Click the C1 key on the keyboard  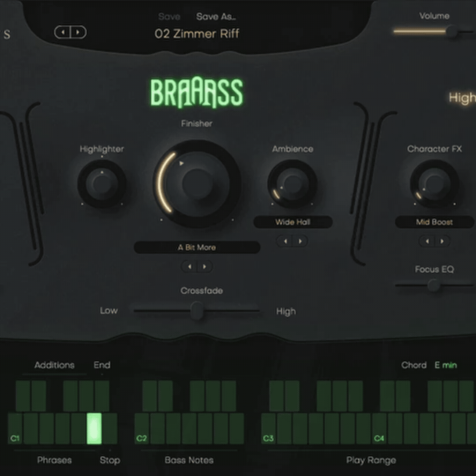[15, 429]
